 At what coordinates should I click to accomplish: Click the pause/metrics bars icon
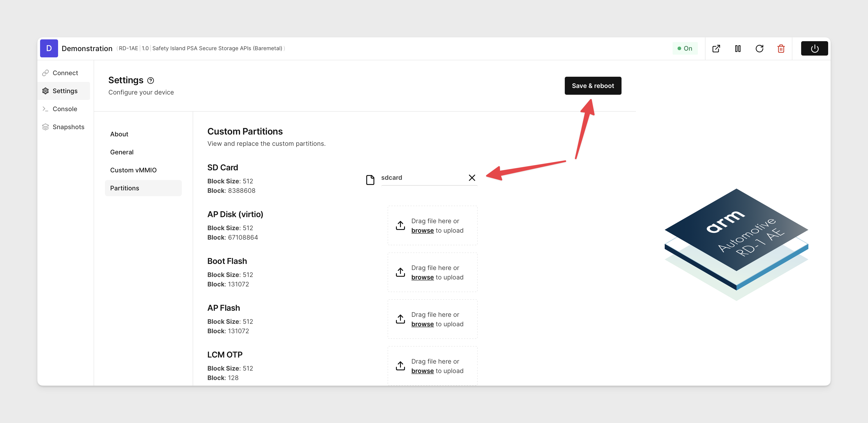pos(737,48)
